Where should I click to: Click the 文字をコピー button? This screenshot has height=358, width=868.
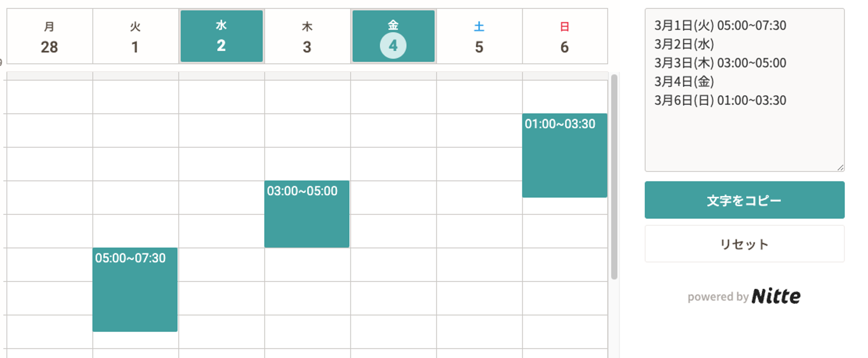pyautogui.click(x=744, y=200)
